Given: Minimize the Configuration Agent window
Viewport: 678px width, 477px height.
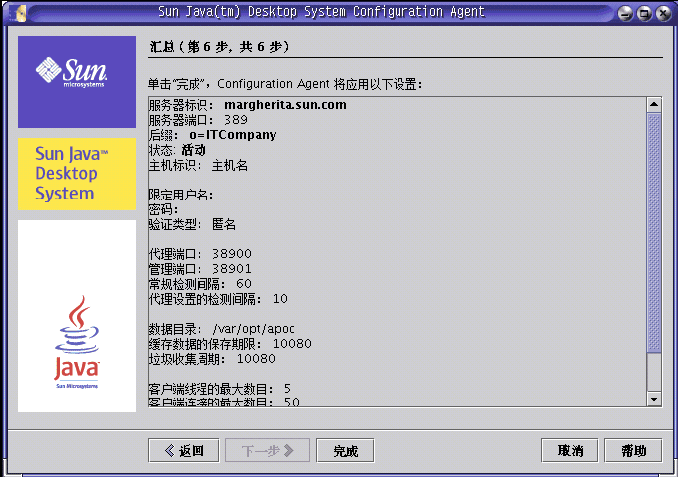Looking at the screenshot, I should pyautogui.click(x=625, y=13).
